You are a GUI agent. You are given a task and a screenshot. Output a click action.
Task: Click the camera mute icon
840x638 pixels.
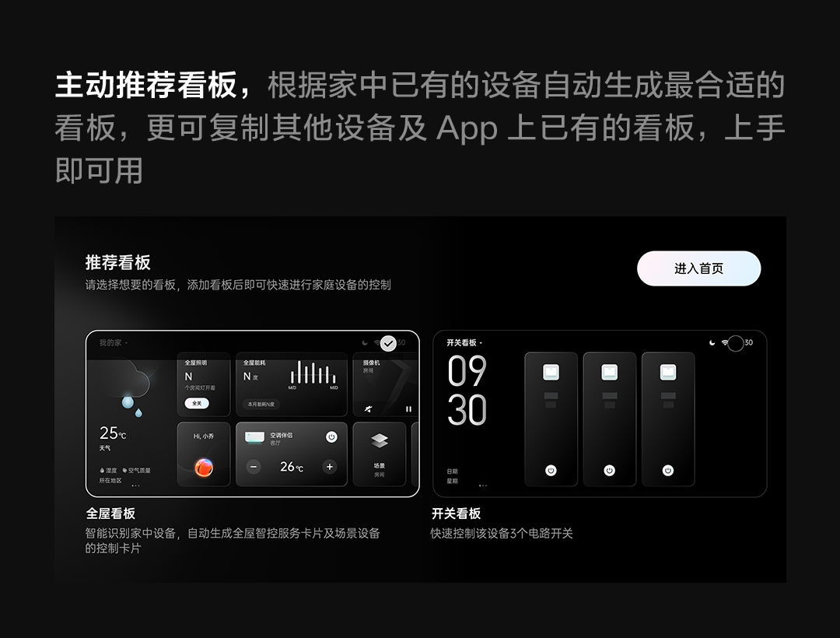click(368, 409)
